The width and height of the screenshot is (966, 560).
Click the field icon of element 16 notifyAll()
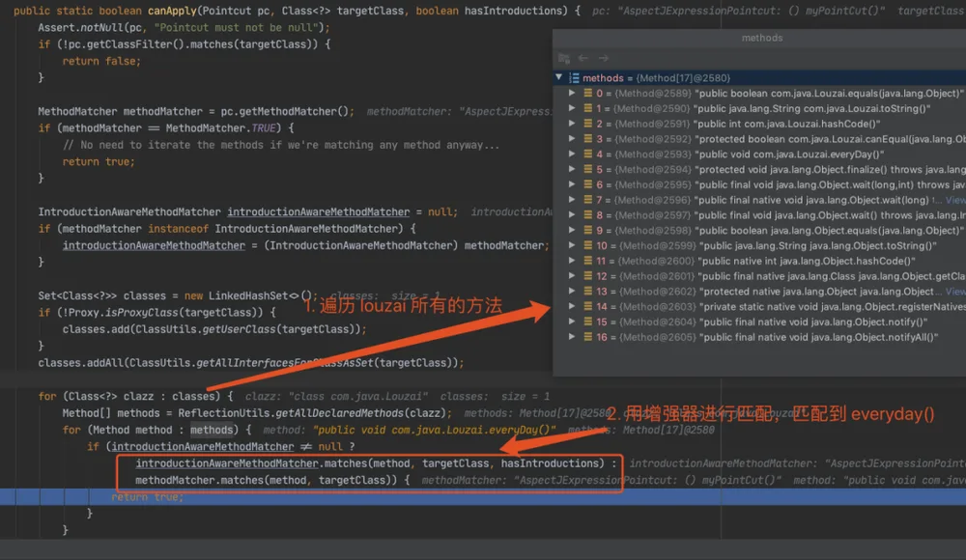tap(587, 337)
